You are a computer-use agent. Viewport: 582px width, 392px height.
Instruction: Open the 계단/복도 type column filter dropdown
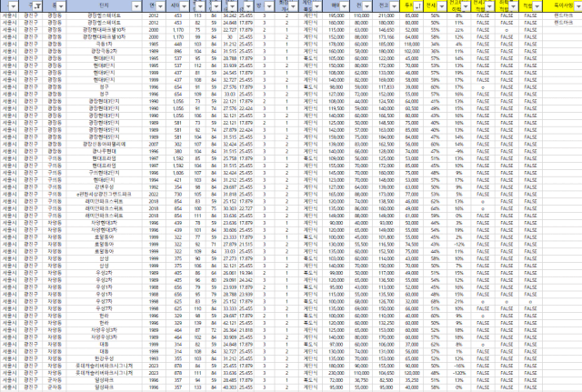coord(316,6)
